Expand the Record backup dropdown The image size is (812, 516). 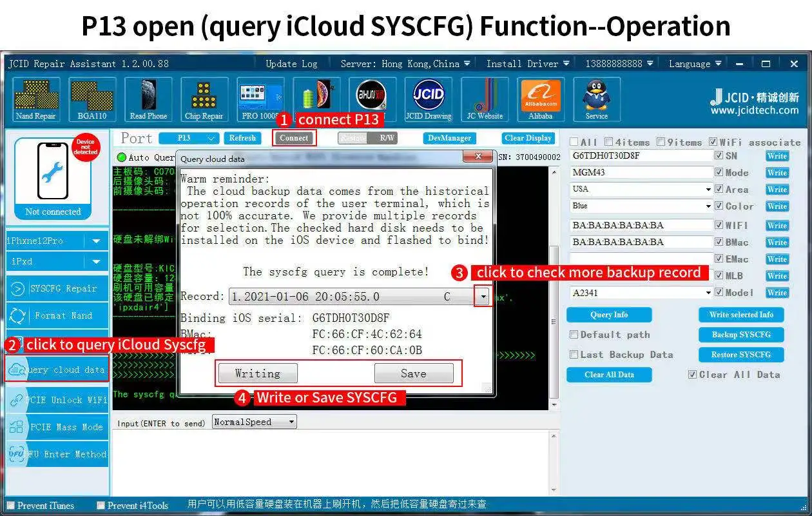[483, 297]
